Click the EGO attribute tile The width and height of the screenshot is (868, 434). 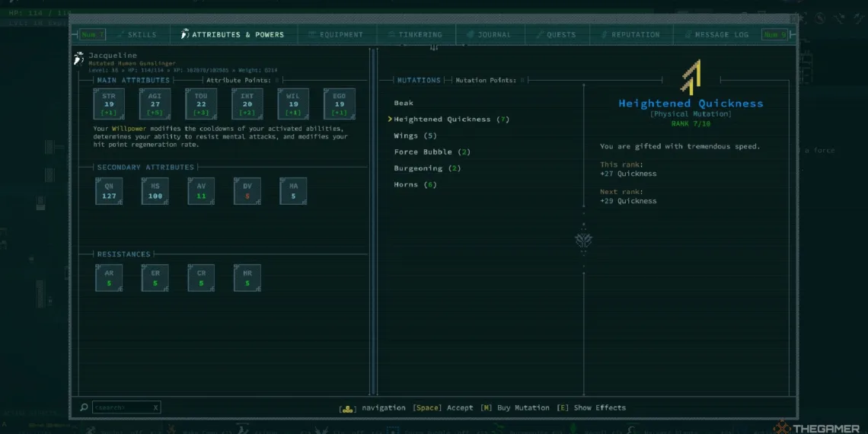(x=340, y=104)
